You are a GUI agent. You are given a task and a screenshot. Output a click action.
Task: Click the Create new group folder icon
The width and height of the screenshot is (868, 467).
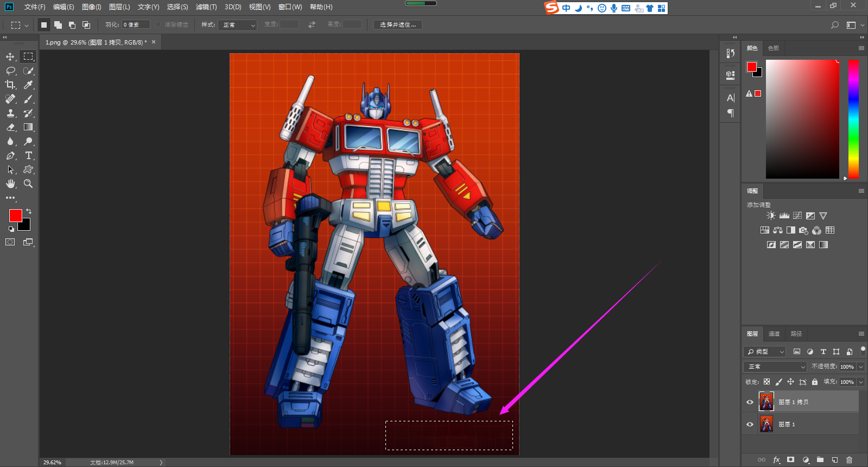tap(820, 460)
